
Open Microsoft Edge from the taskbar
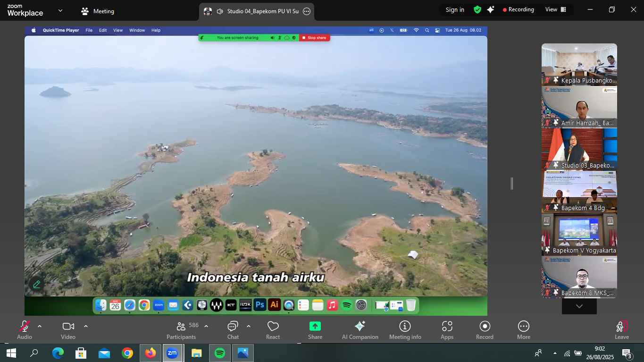tap(58, 353)
